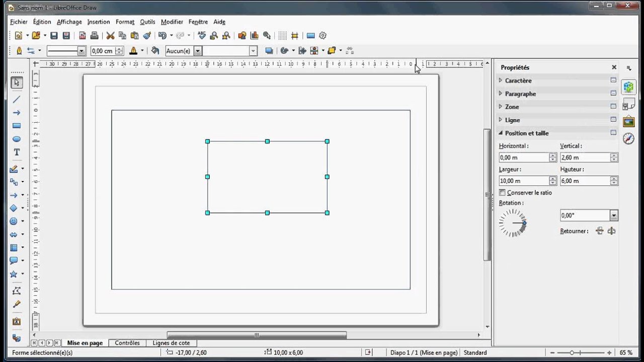This screenshot has width=644, height=362.
Task: Select the Text tool
Action: coord(17,152)
